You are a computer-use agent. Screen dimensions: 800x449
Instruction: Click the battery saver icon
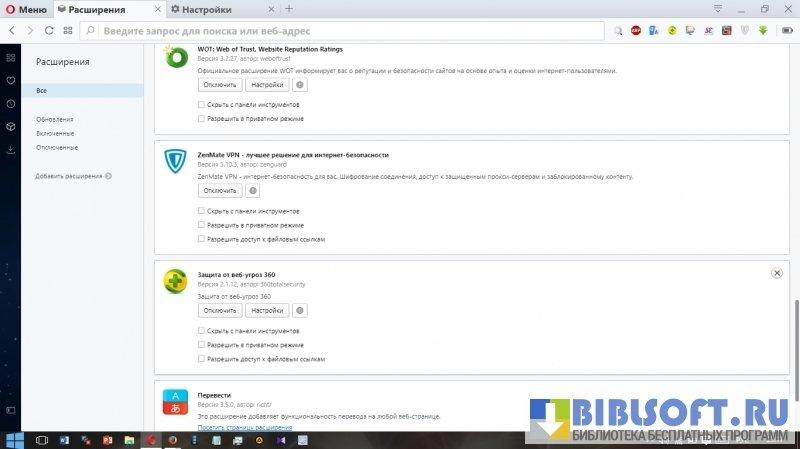tap(787, 31)
